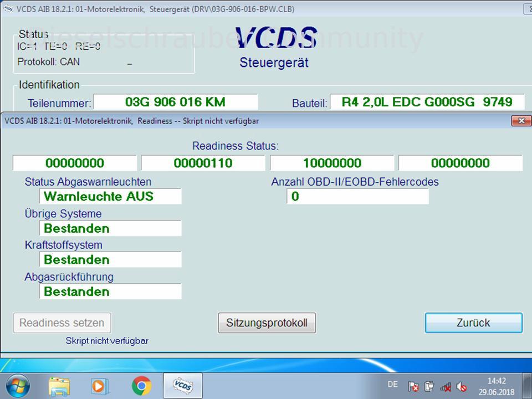Image resolution: width=532 pixels, height=399 pixels.
Task: Click the Warnleuchte AUS status field
Action: pyautogui.click(x=110, y=196)
